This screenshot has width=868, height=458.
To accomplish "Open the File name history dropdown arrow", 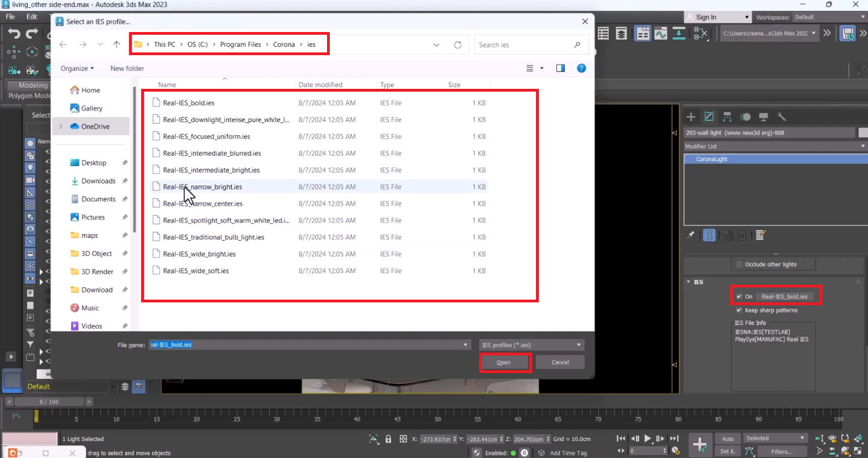I will [x=465, y=345].
